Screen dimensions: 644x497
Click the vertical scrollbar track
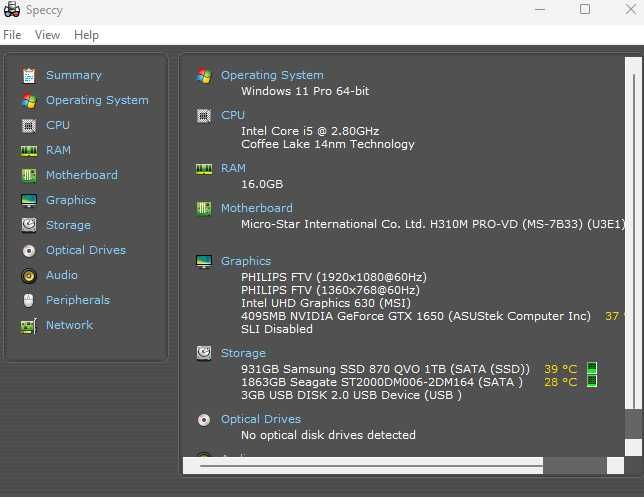(633, 423)
